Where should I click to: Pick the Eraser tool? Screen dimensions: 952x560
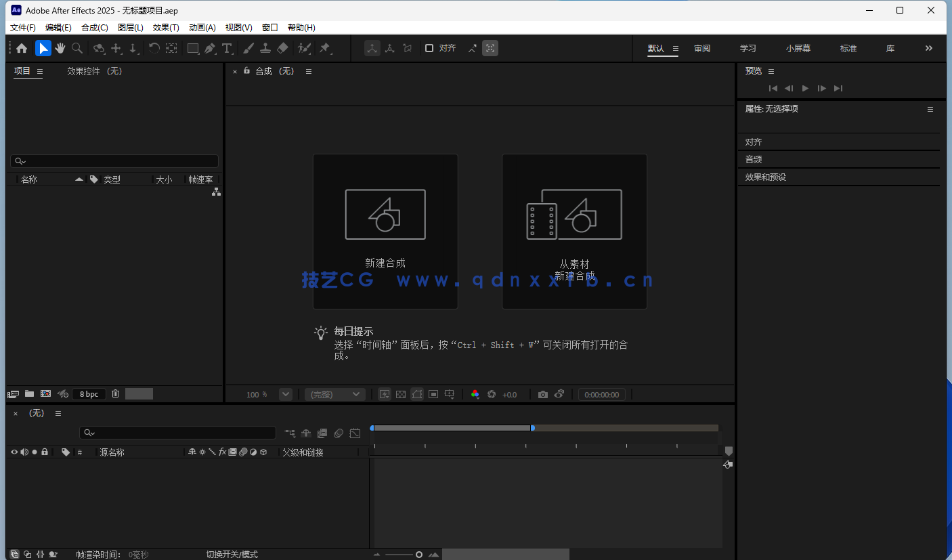(282, 48)
